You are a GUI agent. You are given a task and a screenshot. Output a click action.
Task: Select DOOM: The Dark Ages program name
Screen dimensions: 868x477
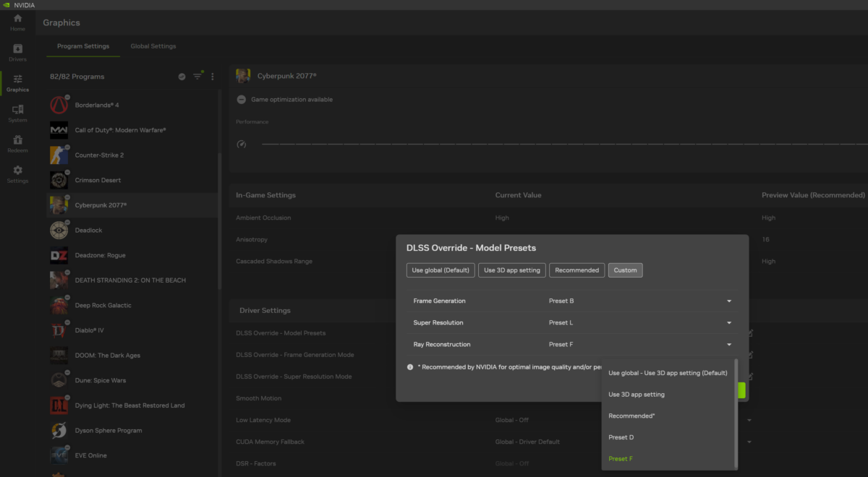[108, 356]
